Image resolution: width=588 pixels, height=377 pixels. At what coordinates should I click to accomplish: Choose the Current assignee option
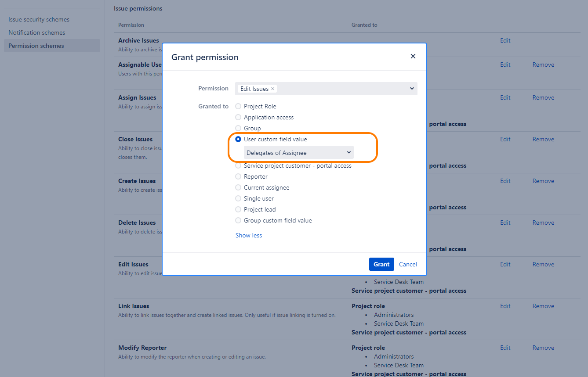(x=238, y=187)
